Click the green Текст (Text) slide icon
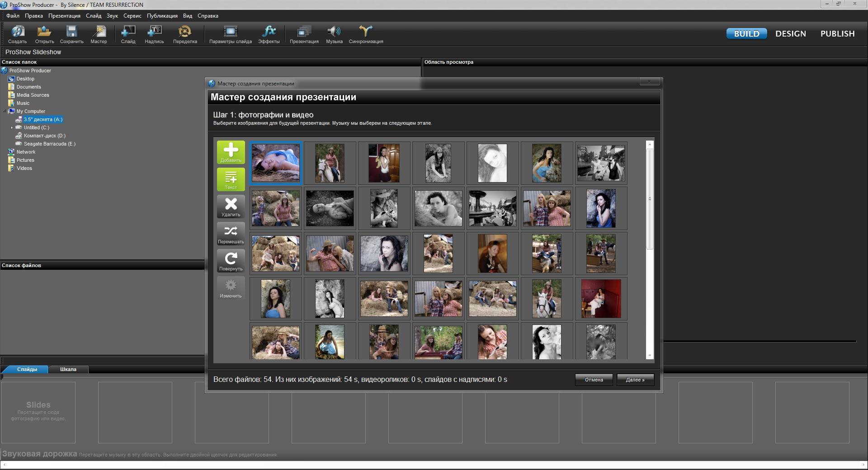868x470 pixels. pos(231,179)
